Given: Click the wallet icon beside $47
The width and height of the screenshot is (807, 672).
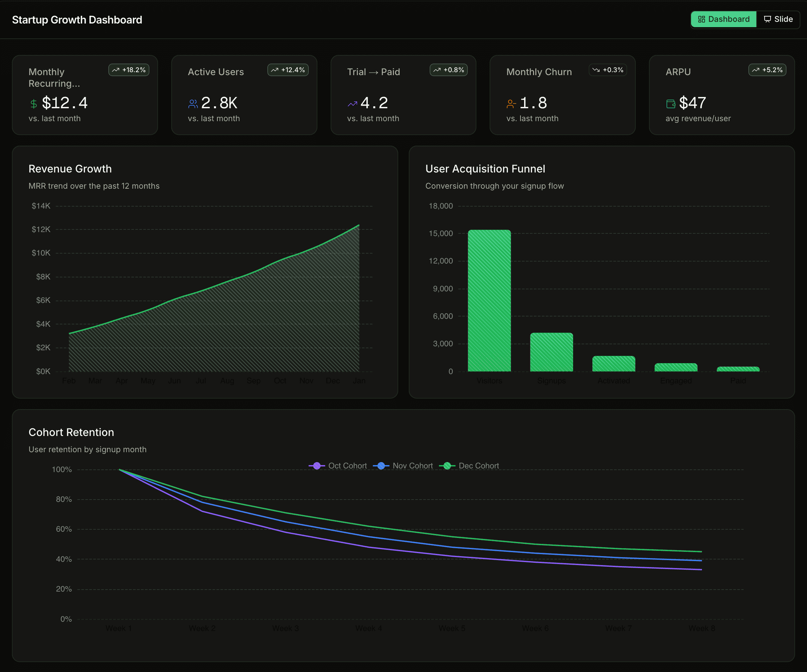Looking at the screenshot, I should tap(671, 104).
